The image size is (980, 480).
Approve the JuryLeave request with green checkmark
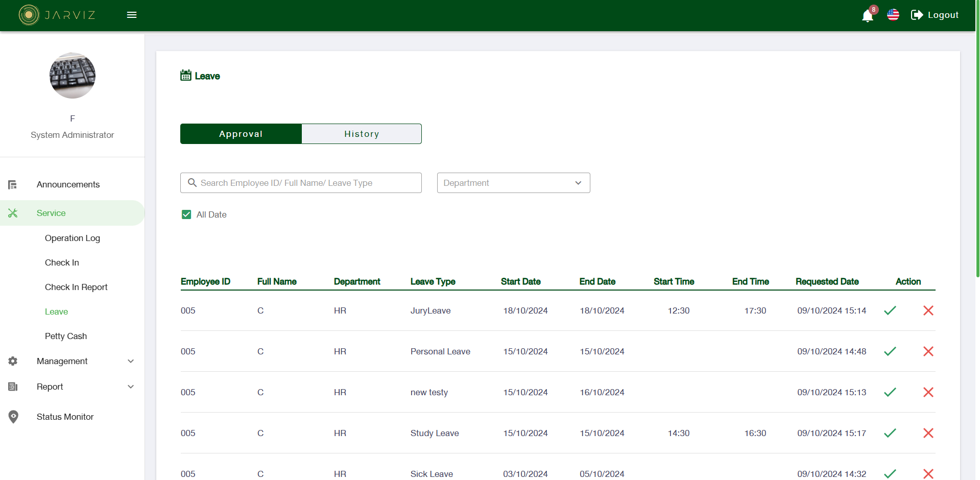coord(890,310)
